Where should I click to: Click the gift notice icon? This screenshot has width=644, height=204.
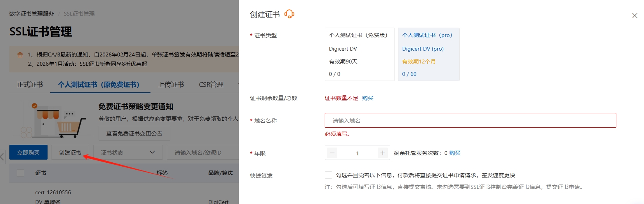click(x=20, y=55)
